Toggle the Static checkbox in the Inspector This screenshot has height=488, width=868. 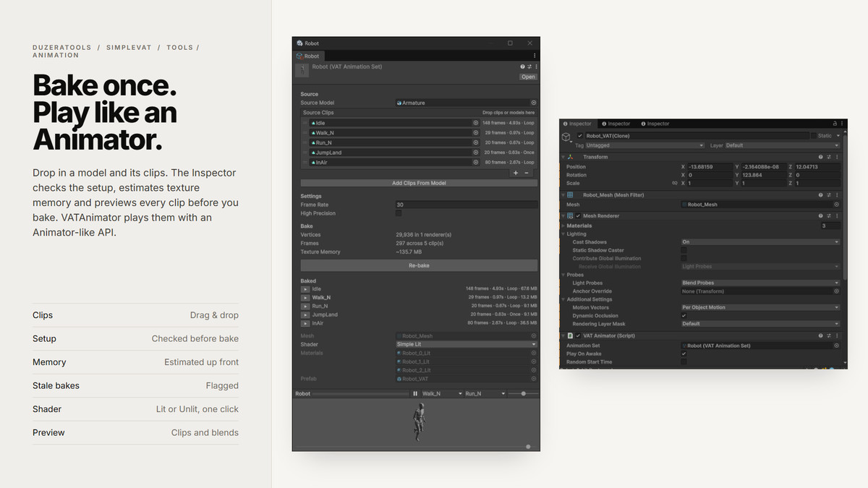click(x=813, y=136)
